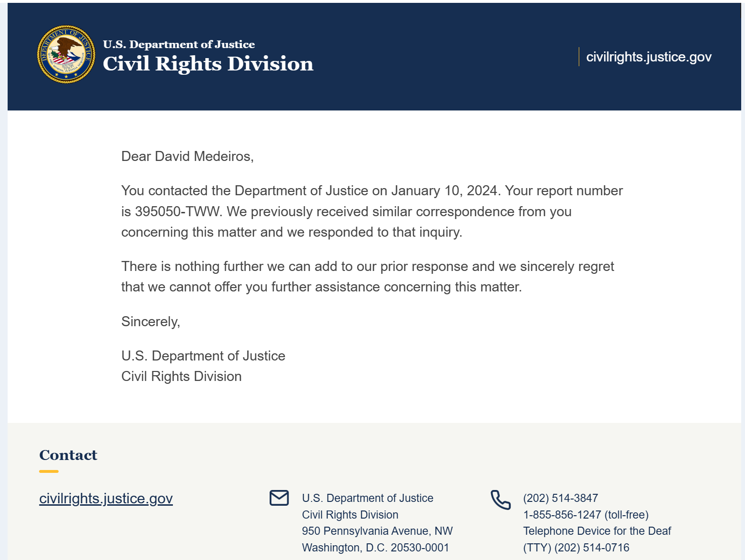Click the Department of Justice seal logo
Viewport: 745px width, 560px height.
click(66, 54)
